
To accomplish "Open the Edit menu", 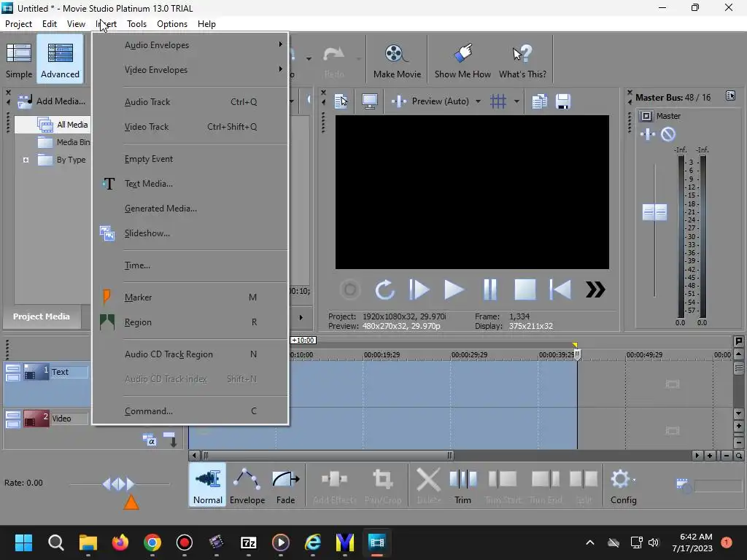I will pos(49,24).
